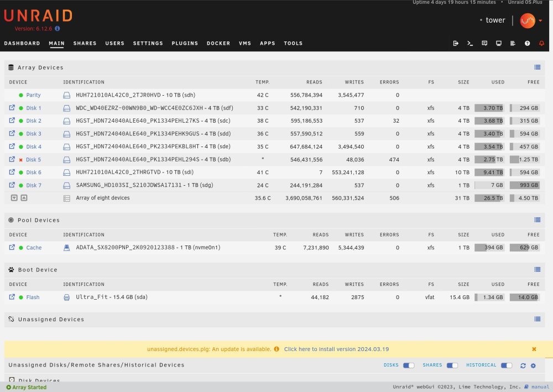Open the Cache device link
Image resolution: width=553 pixels, height=392 pixels.
34,248
